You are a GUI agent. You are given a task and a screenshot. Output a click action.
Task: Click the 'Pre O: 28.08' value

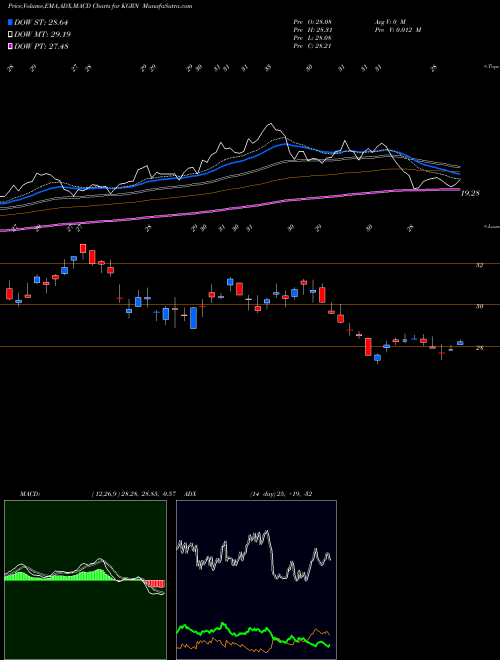(x=312, y=22)
